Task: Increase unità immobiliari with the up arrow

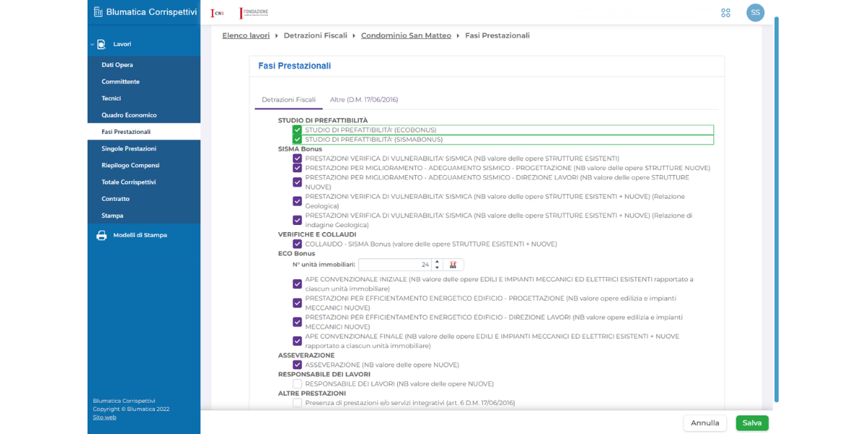Action: (437, 262)
